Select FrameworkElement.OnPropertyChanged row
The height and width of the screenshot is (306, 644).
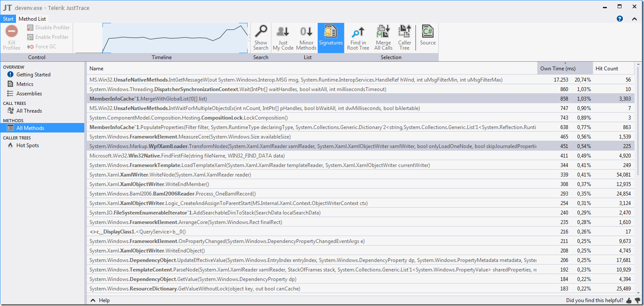point(361,241)
